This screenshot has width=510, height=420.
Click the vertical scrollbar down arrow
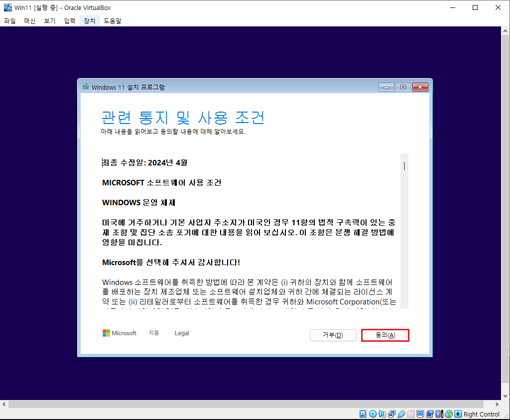[505, 396]
